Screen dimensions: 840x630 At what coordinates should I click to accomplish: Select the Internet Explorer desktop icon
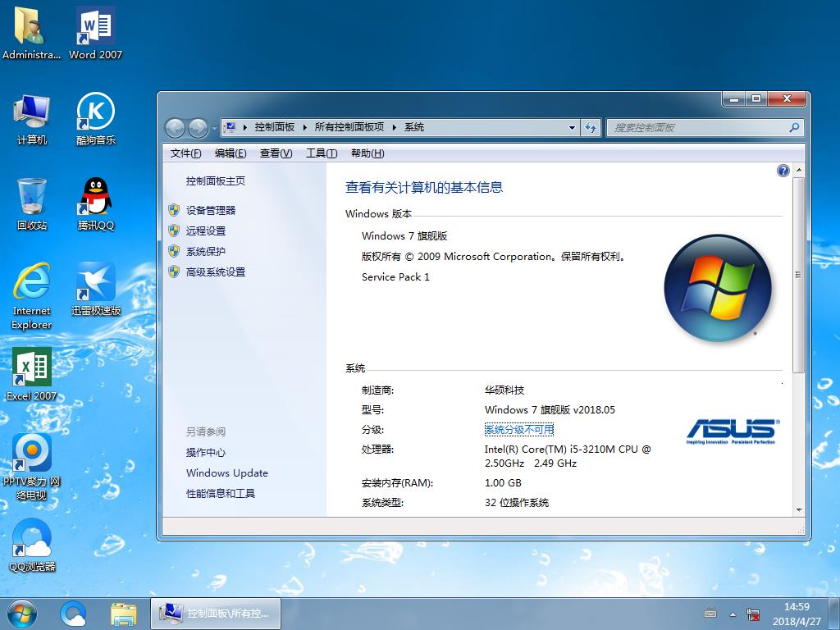32,296
